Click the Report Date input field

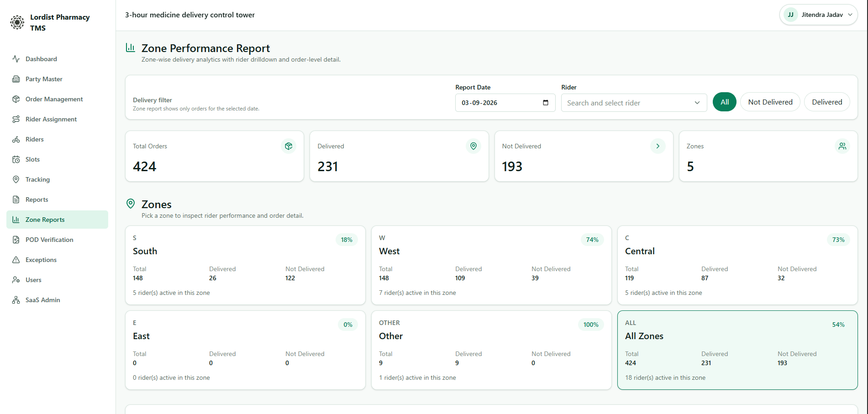[505, 103]
